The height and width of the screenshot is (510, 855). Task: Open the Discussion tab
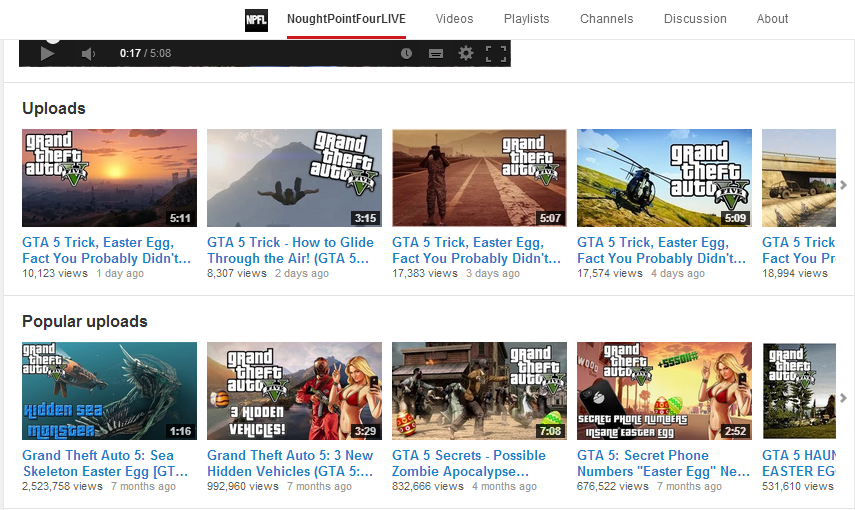pos(695,19)
